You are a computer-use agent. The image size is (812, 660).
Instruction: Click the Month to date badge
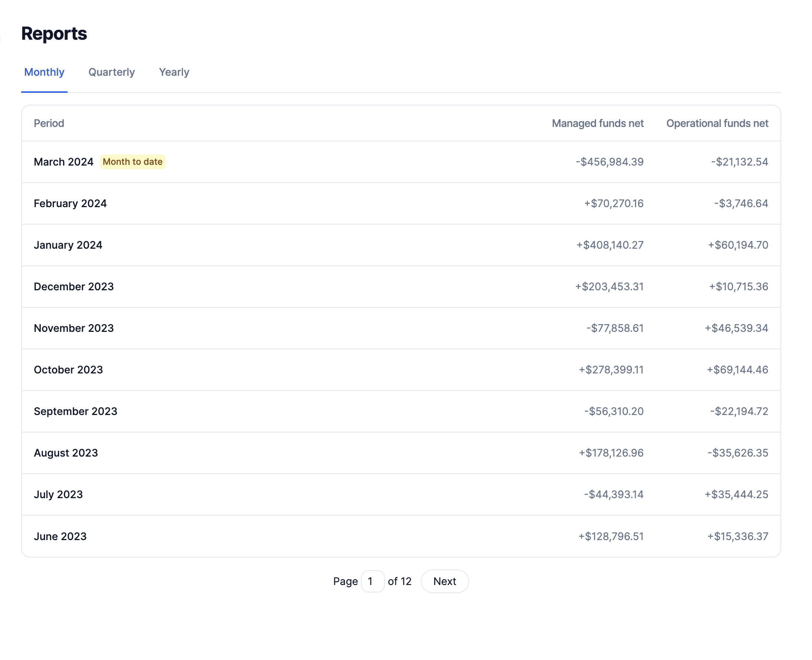(132, 162)
